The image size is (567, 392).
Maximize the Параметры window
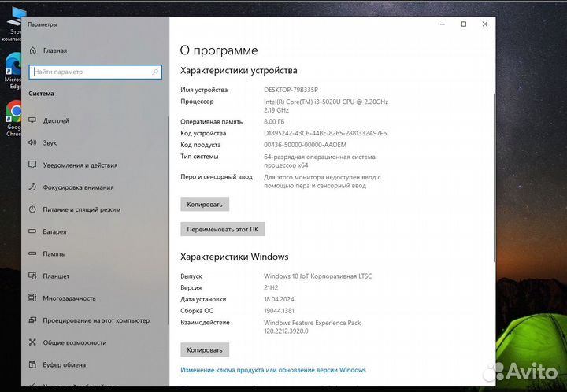[x=464, y=24]
